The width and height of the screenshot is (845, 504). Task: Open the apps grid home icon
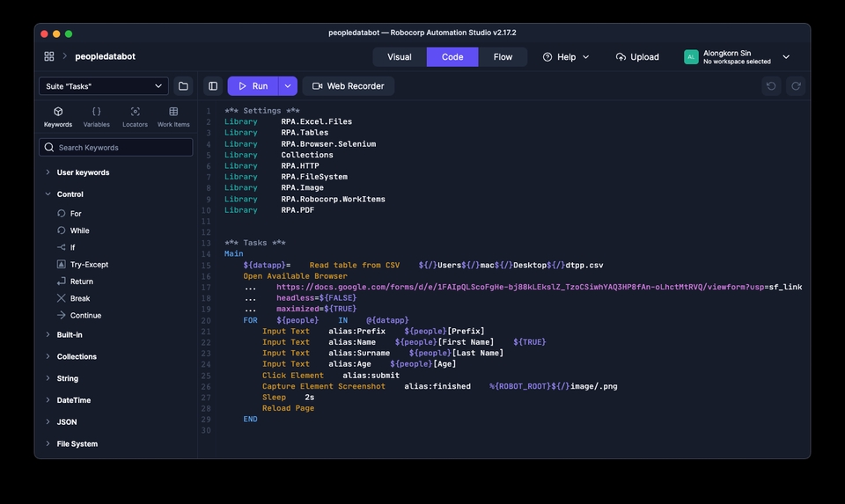49,56
